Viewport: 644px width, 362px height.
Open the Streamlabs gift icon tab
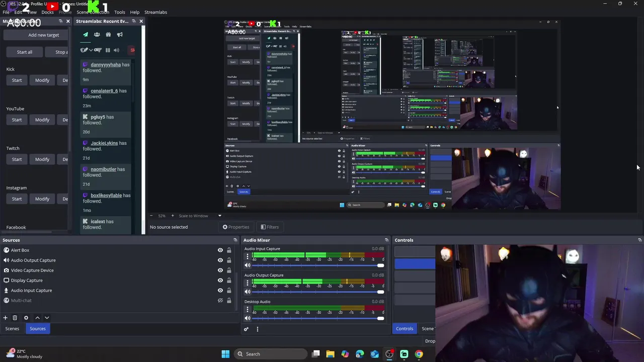click(108, 35)
